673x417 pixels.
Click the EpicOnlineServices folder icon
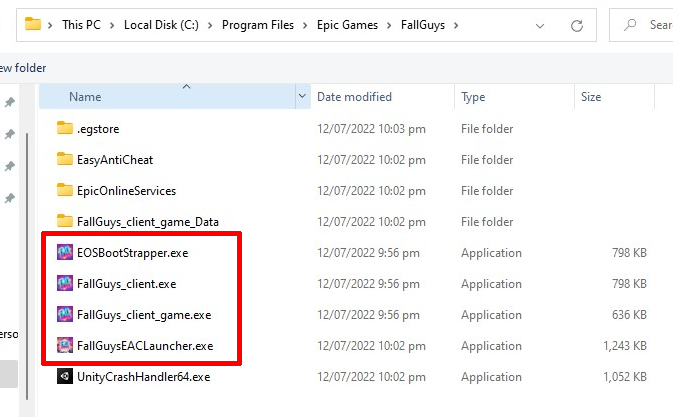tap(65, 190)
